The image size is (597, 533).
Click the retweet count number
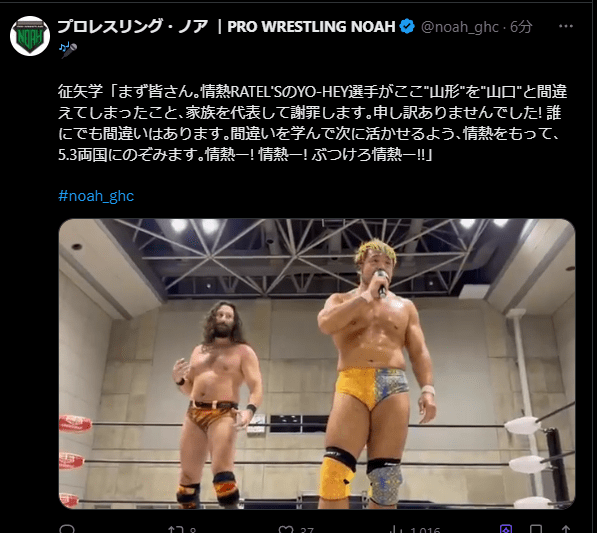pyautogui.click(x=193, y=530)
